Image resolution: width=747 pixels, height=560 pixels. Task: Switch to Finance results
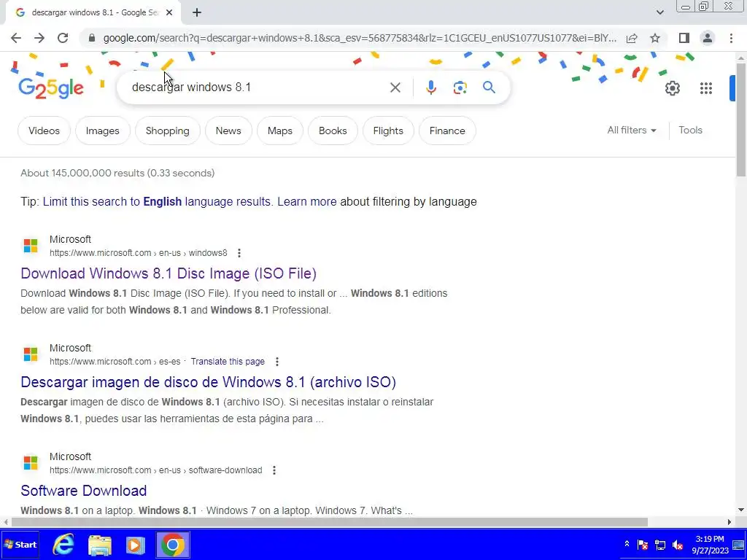pos(447,131)
